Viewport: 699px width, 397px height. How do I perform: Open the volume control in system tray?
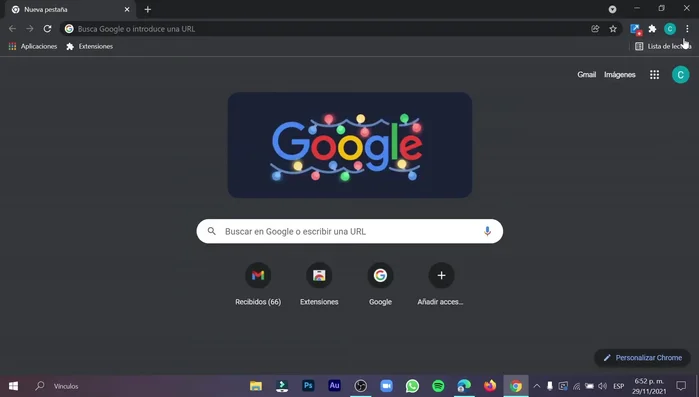click(603, 386)
